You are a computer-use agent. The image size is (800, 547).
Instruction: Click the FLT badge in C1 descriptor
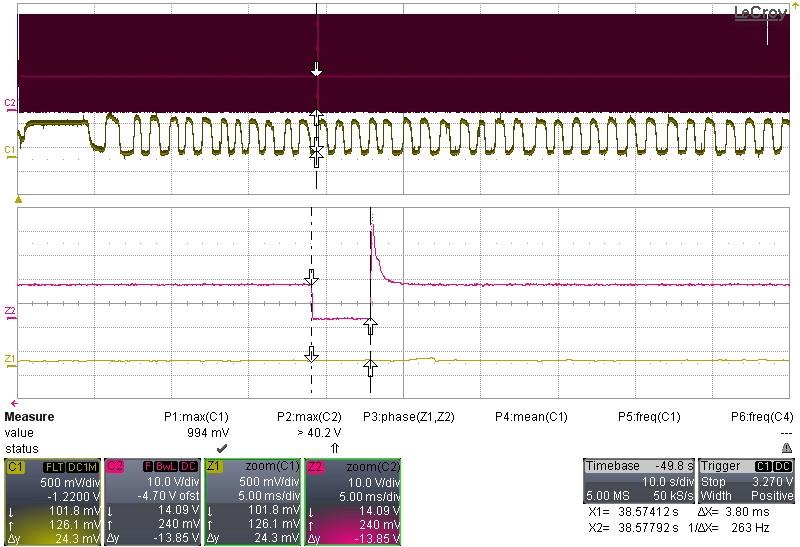(54, 467)
